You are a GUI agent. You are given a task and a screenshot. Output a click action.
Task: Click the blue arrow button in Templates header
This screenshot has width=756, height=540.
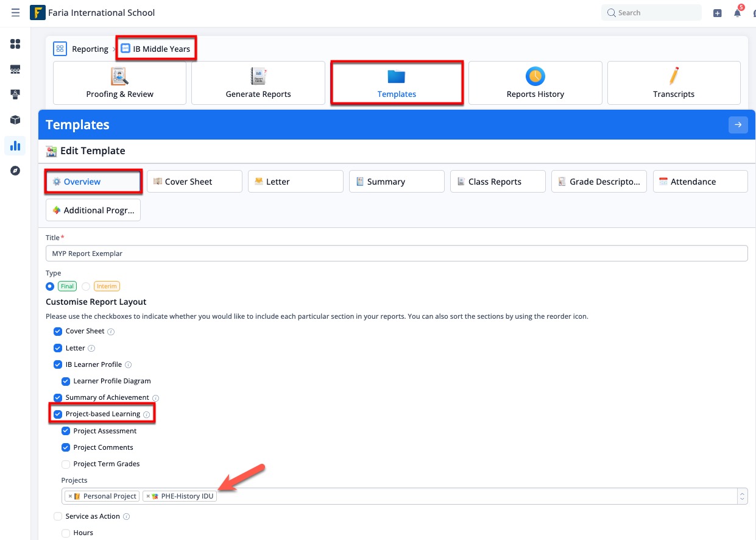pos(738,125)
